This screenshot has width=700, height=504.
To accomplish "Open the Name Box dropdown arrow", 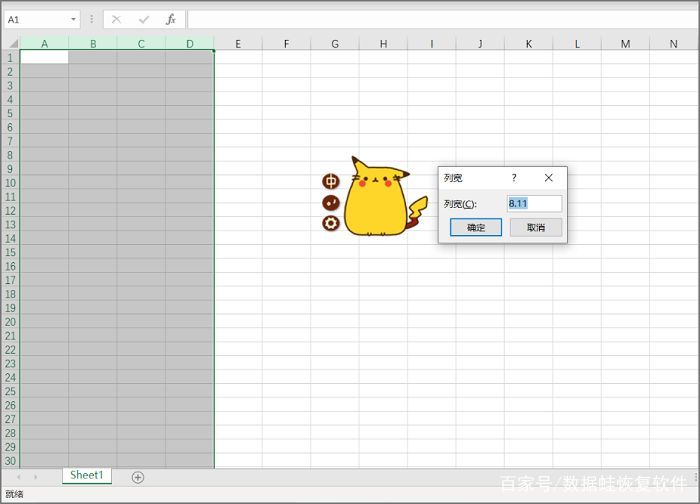I will [73, 19].
